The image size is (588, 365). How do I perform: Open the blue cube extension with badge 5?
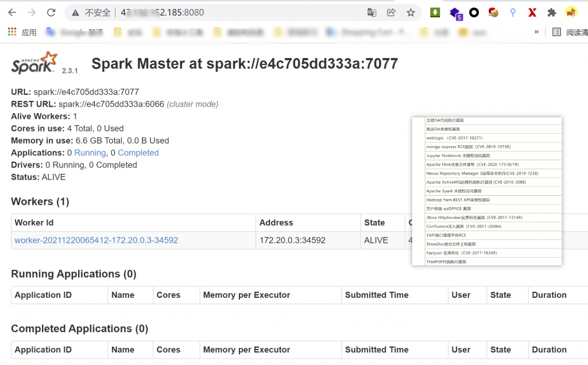click(455, 14)
